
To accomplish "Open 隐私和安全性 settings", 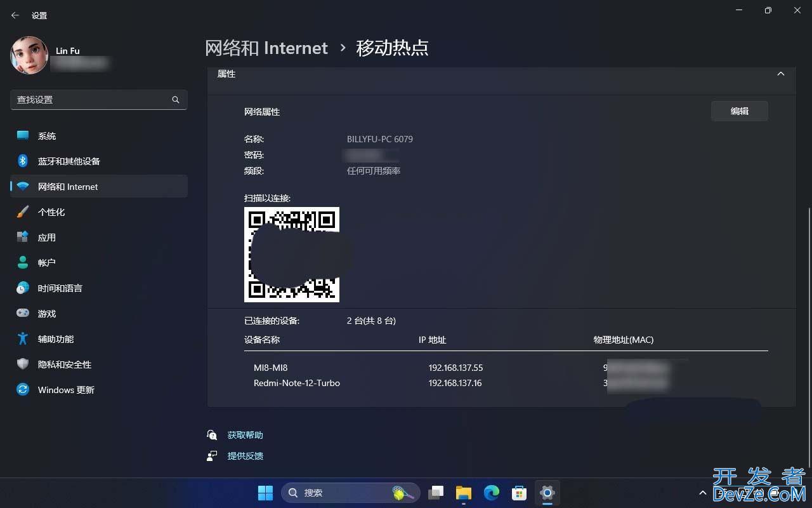I will 99,364.
